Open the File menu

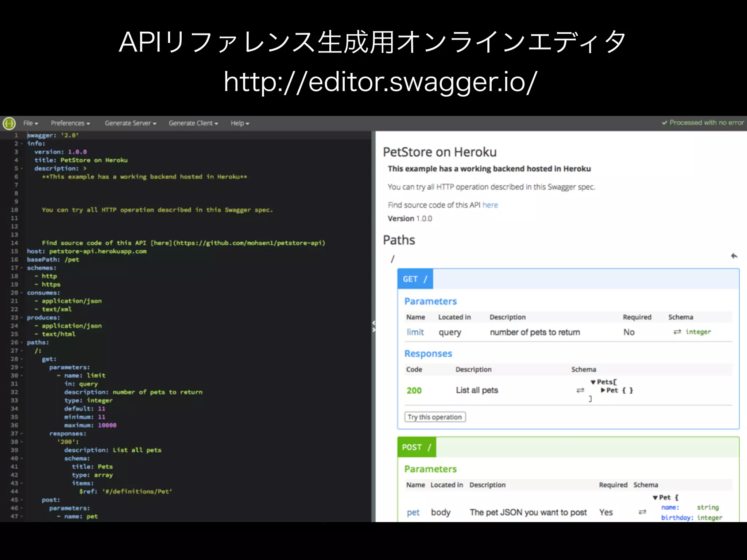click(31, 123)
